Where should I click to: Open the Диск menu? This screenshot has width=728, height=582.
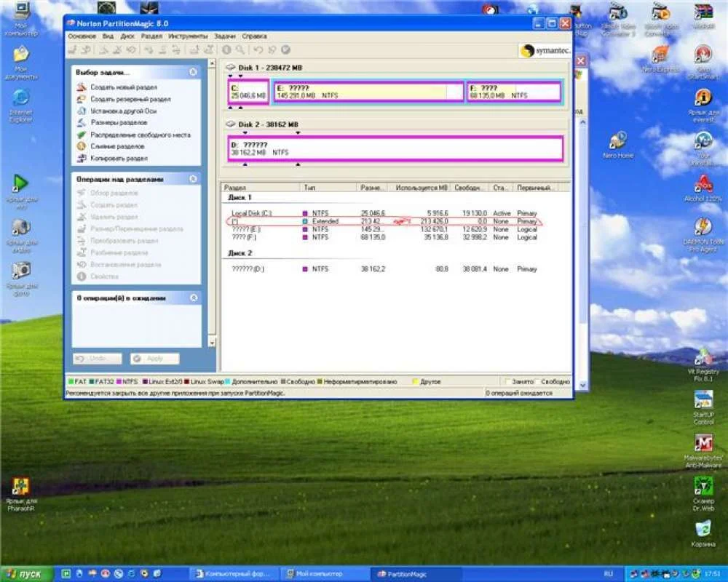coord(127,36)
